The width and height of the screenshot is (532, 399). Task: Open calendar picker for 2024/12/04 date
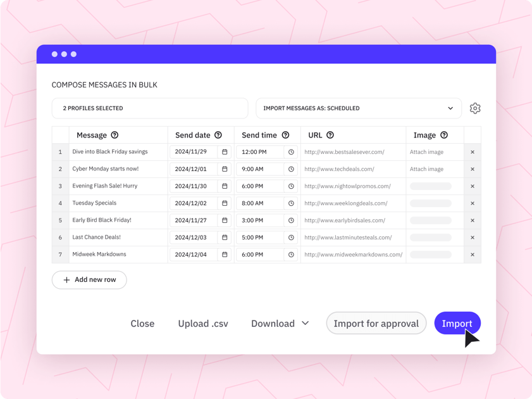click(x=225, y=255)
